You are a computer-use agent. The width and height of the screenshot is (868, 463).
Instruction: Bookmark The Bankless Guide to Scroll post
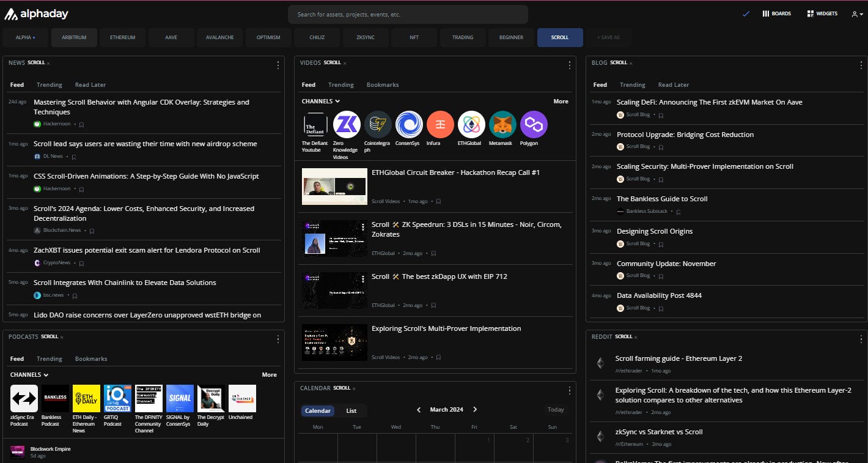pyautogui.click(x=678, y=212)
